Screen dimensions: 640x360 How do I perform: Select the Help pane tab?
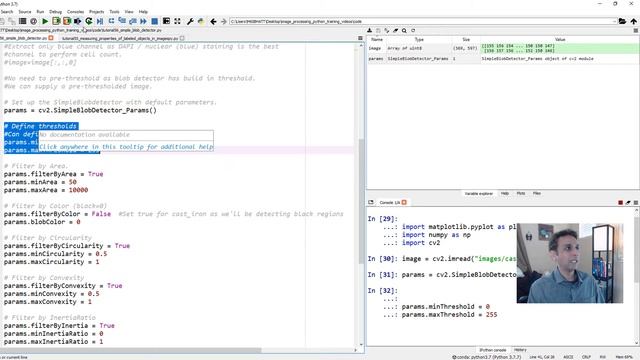click(x=504, y=193)
